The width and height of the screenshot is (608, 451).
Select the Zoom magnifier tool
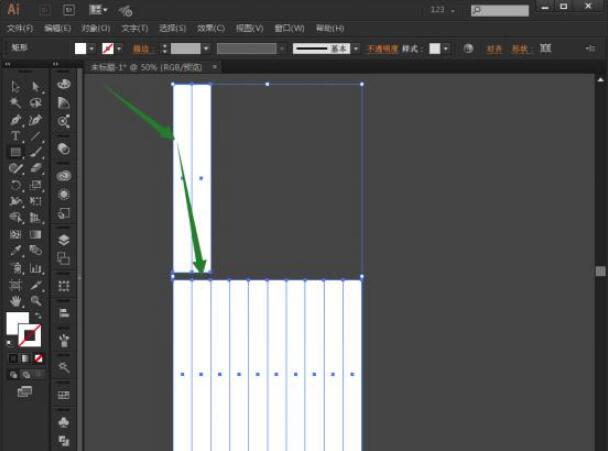click(x=36, y=301)
